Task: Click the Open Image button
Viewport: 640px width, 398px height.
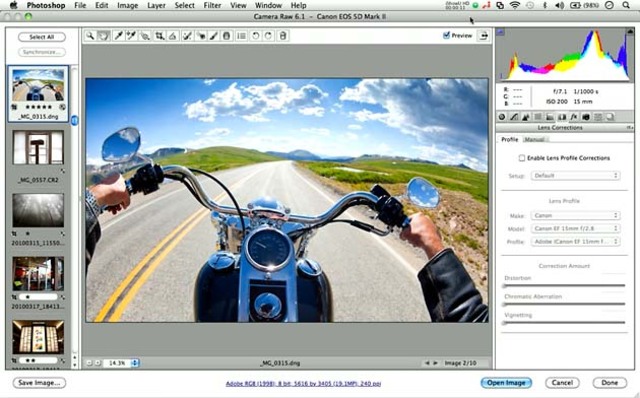Action: (506, 382)
